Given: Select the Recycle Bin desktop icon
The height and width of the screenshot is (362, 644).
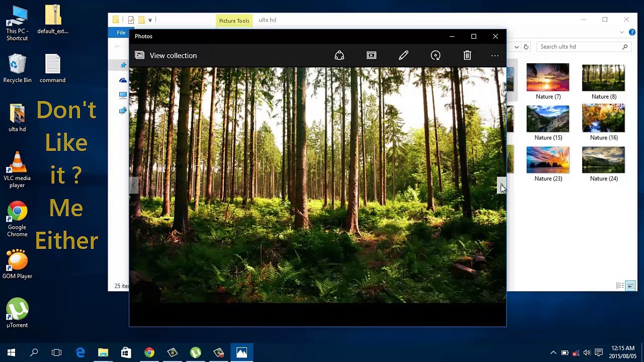Looking at the screenshot, I should tap(17, 69).
